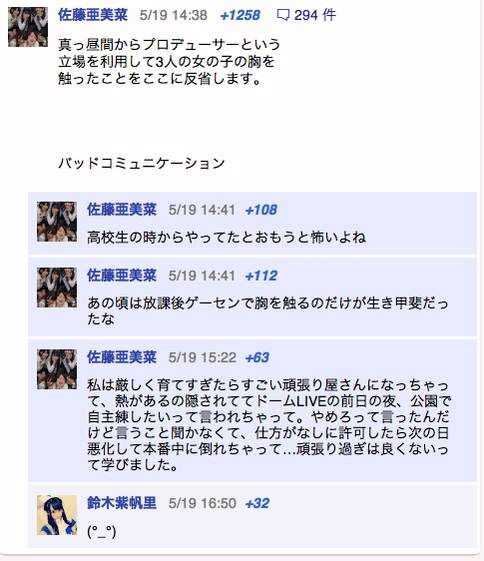Image resolution: width=484 pixels, height=561 pixels.
Task: Click the 鈴木紫帆里 author name
Action: click(x=122, y=503)
